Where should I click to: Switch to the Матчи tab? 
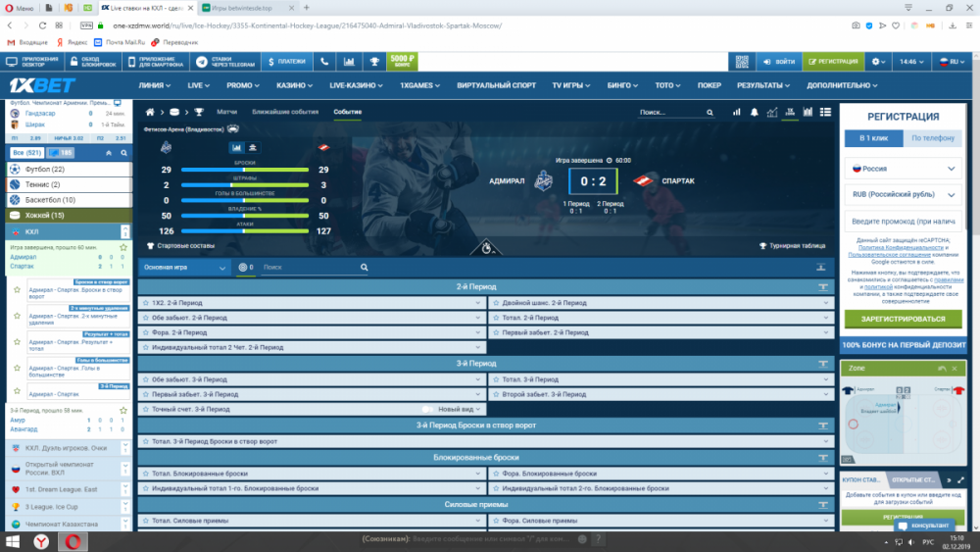(226, 112)
